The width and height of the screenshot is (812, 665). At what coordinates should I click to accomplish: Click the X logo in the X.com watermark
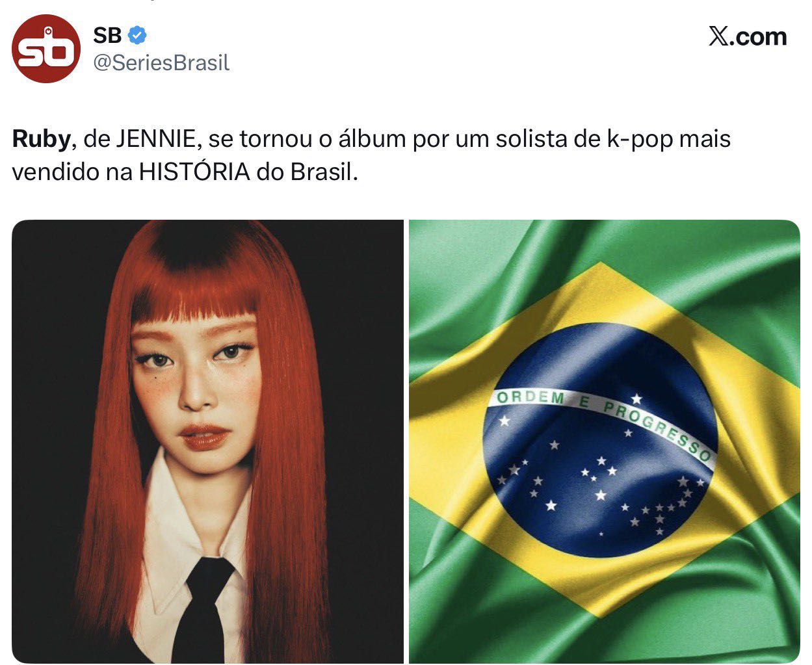click(x=718, y=37)
